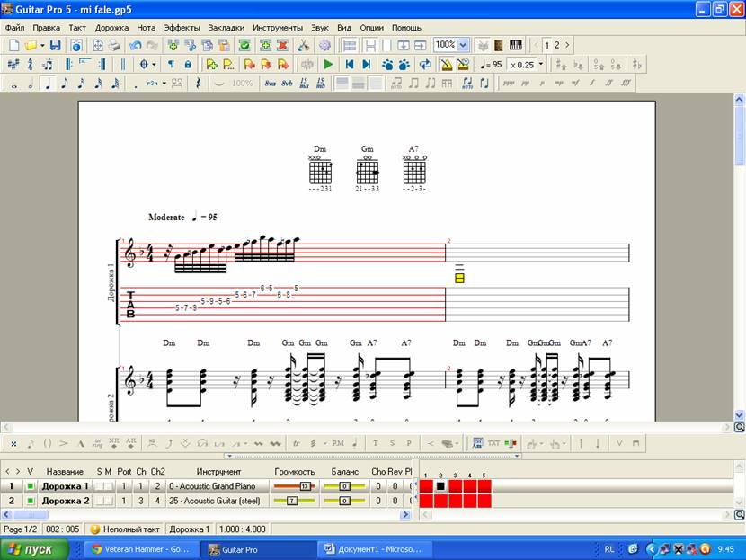Toggle solo for Дорожка 1
This screenshot has height=560, width=746.
(99, 486)
